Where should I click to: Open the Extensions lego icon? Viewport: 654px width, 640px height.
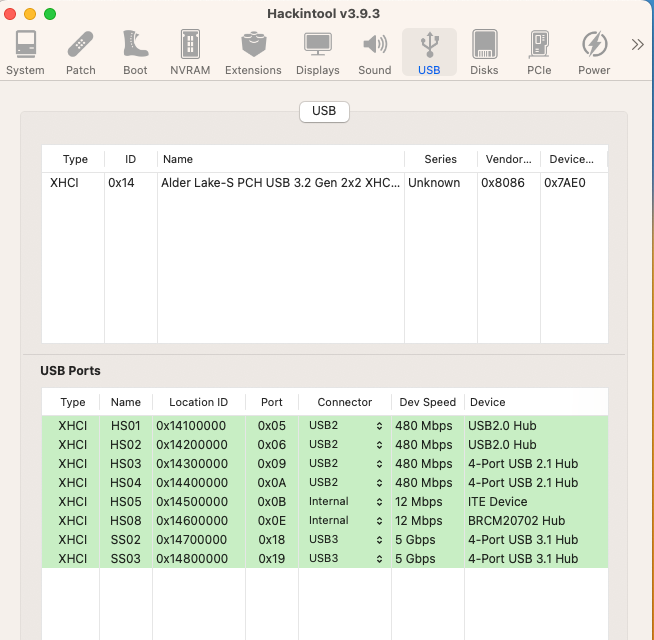pos(253,52)
